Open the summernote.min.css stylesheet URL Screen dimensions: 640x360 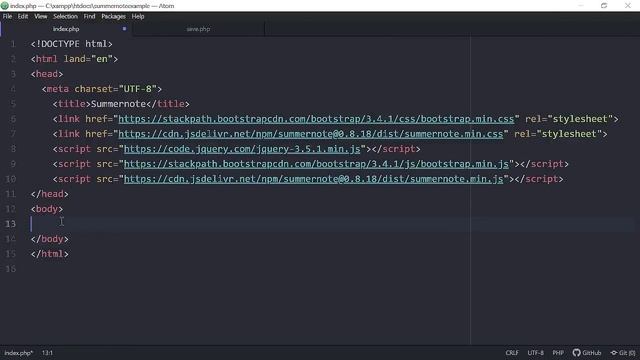[311, 134]
